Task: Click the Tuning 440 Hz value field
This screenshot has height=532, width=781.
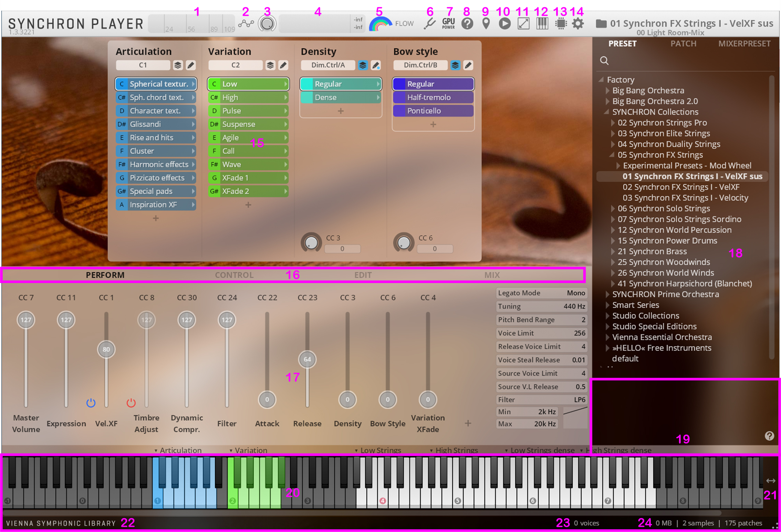Action: click(x=542, y=306)
